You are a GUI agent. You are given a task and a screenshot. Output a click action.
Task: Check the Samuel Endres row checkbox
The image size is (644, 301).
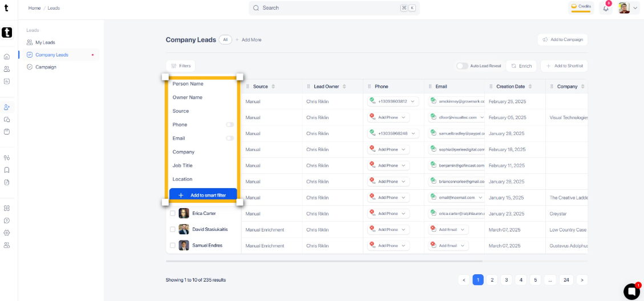(x=172, y=245)
